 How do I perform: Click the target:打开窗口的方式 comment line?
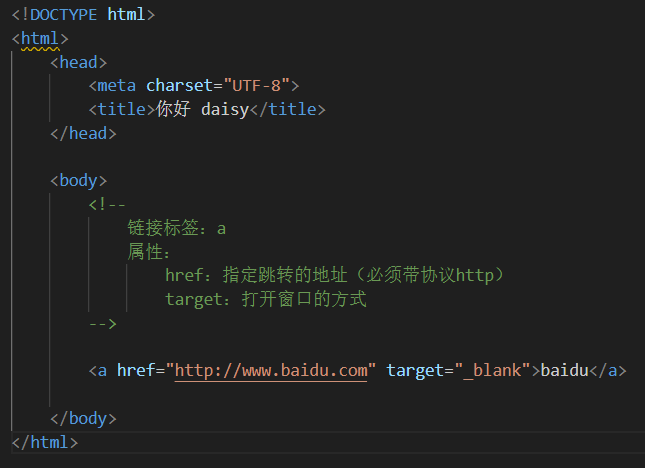tap(266, 299)
